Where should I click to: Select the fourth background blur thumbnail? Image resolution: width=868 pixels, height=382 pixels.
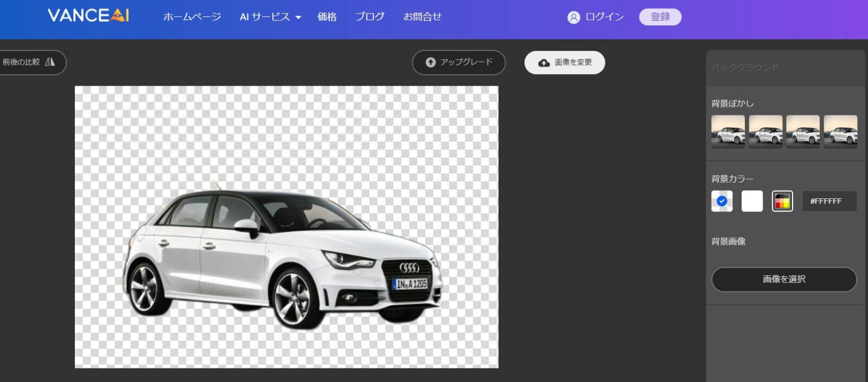tap(840, 132)
